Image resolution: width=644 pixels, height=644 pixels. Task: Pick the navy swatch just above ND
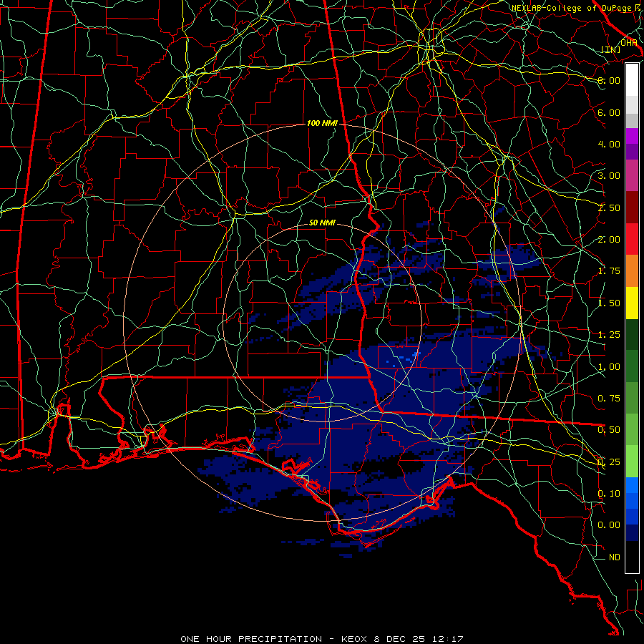[x=632, y=532]
